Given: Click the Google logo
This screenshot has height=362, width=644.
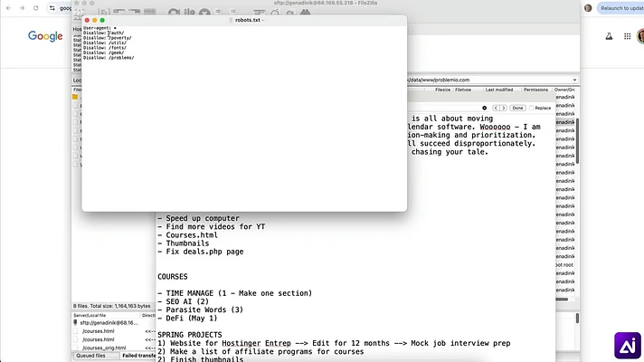Looking at the screenshot, I should point(45,36).
